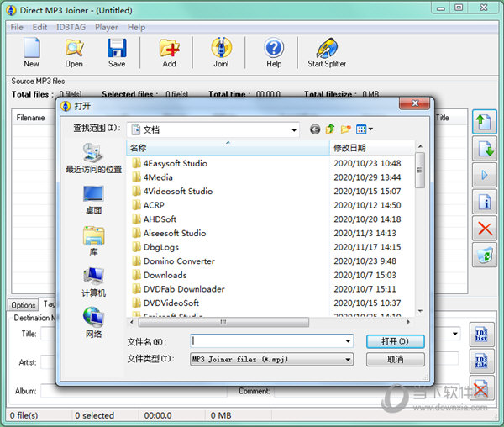Close the open file dialog
The width and height of the screenshot is (504, 427).
click(415, 103)
